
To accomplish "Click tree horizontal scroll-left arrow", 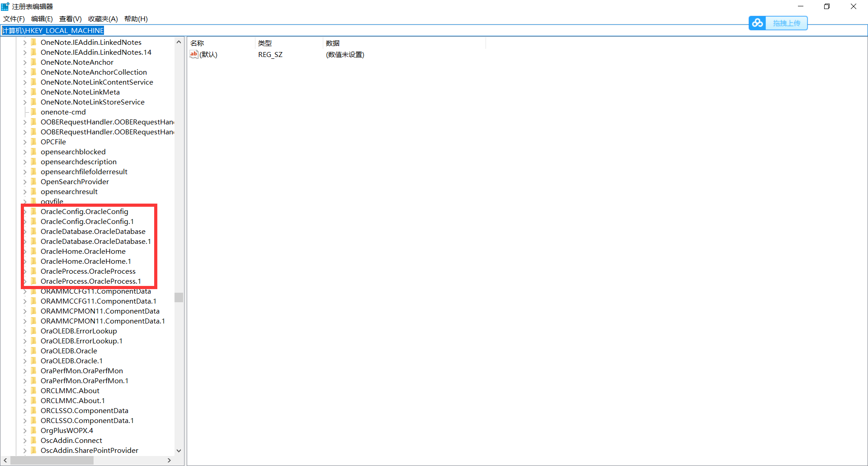I will click(5, 460).
